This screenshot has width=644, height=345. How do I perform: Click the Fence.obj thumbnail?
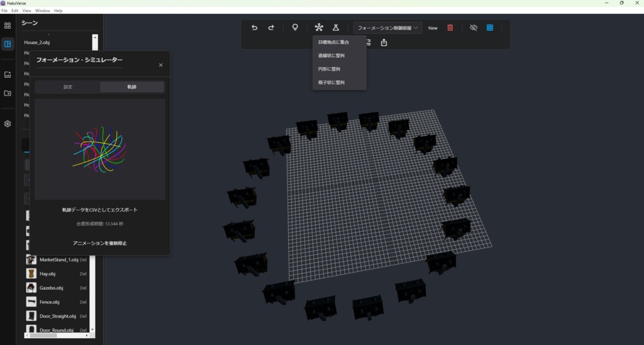31,302
